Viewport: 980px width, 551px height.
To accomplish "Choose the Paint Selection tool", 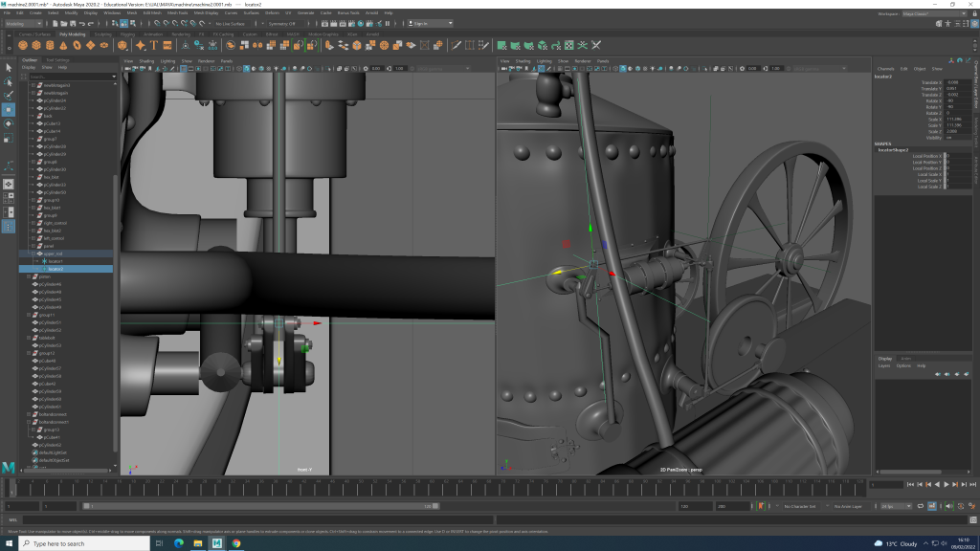I will (x=9, y=95).
